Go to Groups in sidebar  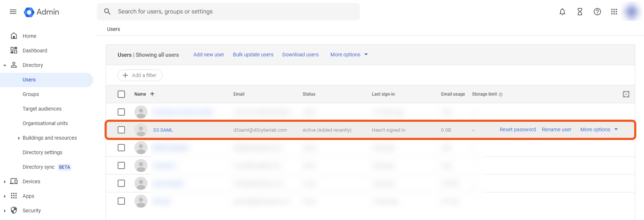31,94
